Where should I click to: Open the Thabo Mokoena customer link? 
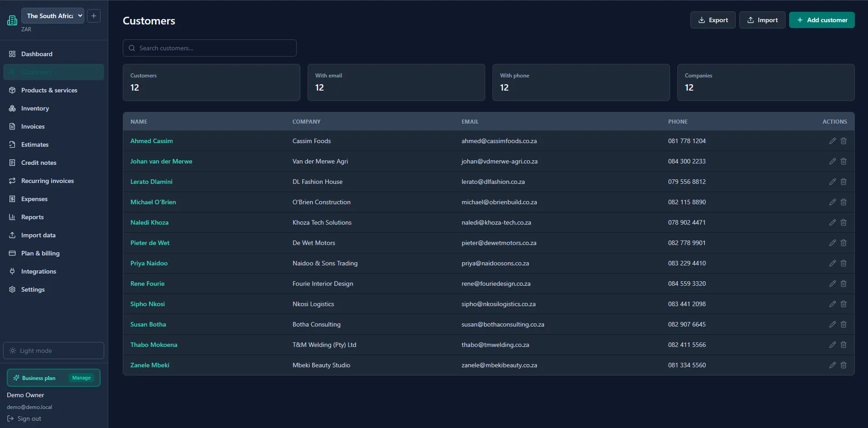click(154, 345)
